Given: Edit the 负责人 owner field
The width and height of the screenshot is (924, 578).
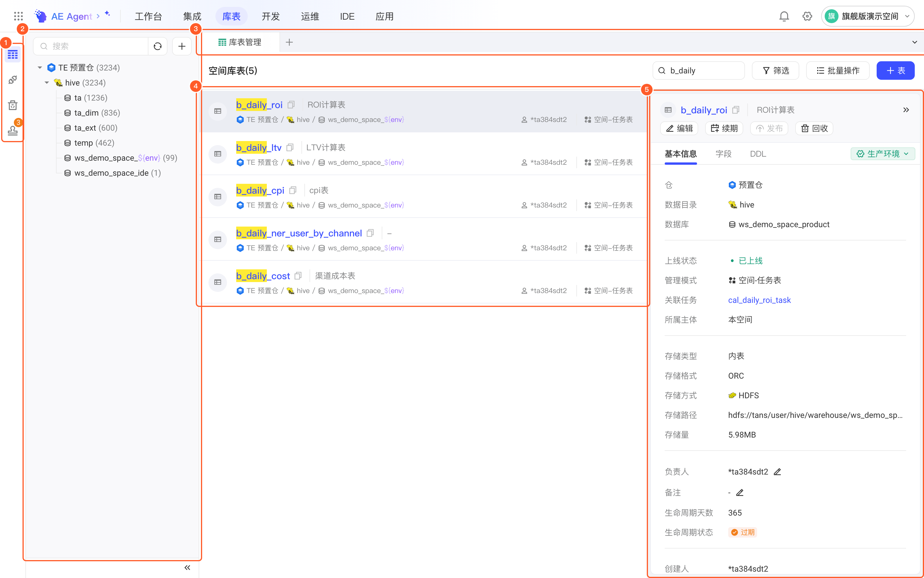Looking at the screenshot, I should click(777, 472).
